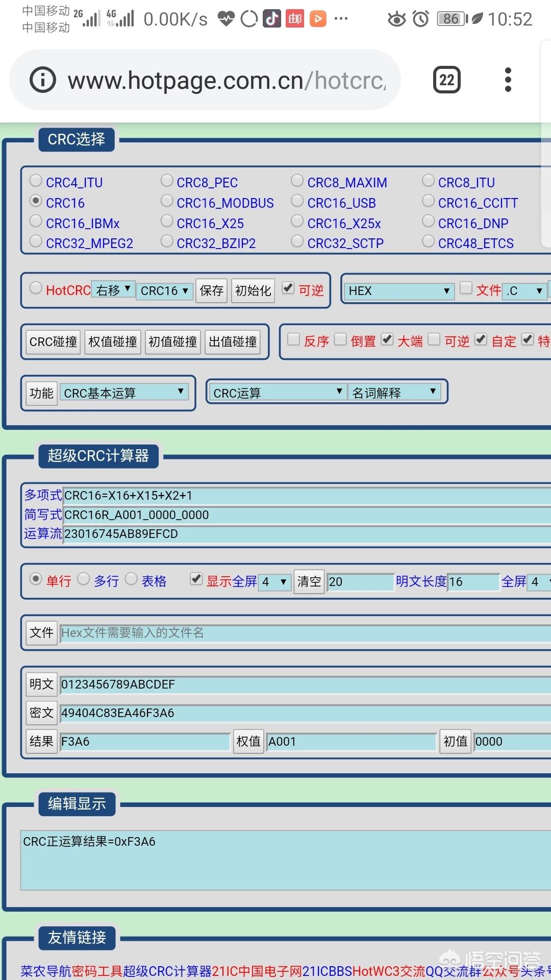Tap the red postal app notification icon

pos(295,19)
